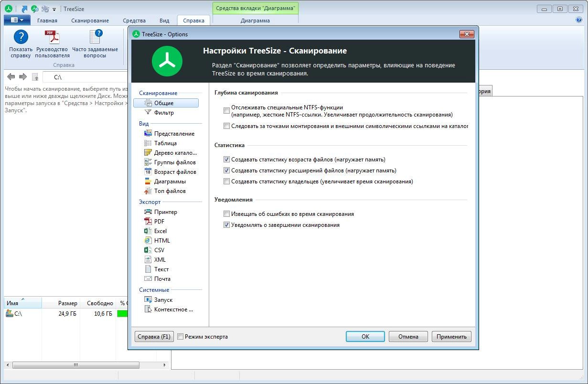Image resolution: width=588 pixels, height=384 pixels.
Task: Open the Представление options page
Action: pyautogui.click(x=170, y=134)
